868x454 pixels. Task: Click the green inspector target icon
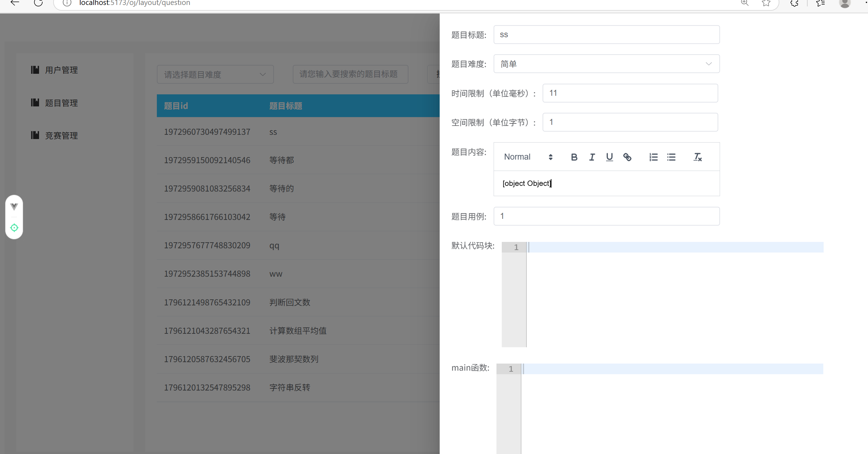pyautogui.click(x=14, y=228)
